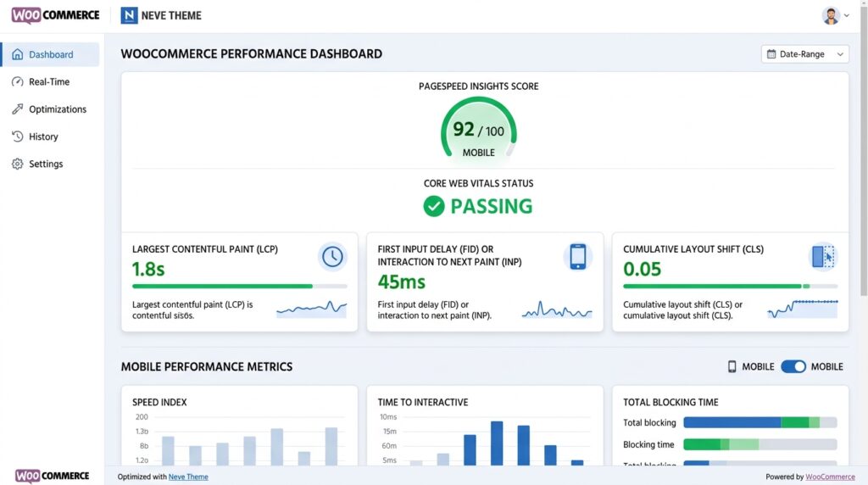The width and height of the screenshot is (868, 485).
Task: Click the WooCommerce logo in header
Action: click(x=55, y=15)
